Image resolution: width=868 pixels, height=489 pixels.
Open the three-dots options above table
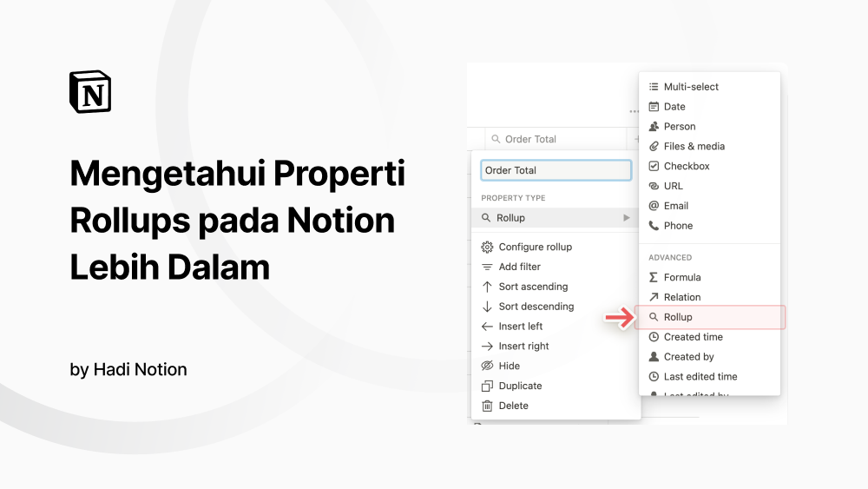pos(635,112)
